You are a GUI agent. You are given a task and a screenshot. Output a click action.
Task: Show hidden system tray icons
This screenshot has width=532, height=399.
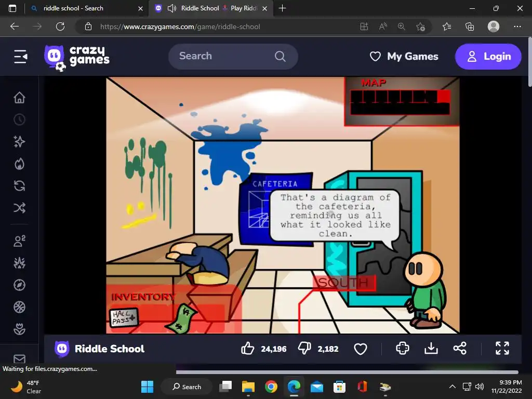(453, 387)
